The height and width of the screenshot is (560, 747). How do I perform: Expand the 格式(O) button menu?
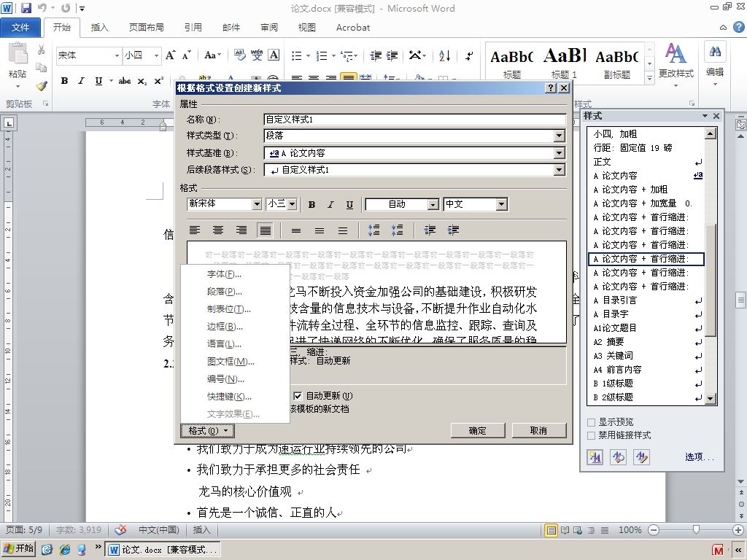pyautogui.click(x=207, y=430)
